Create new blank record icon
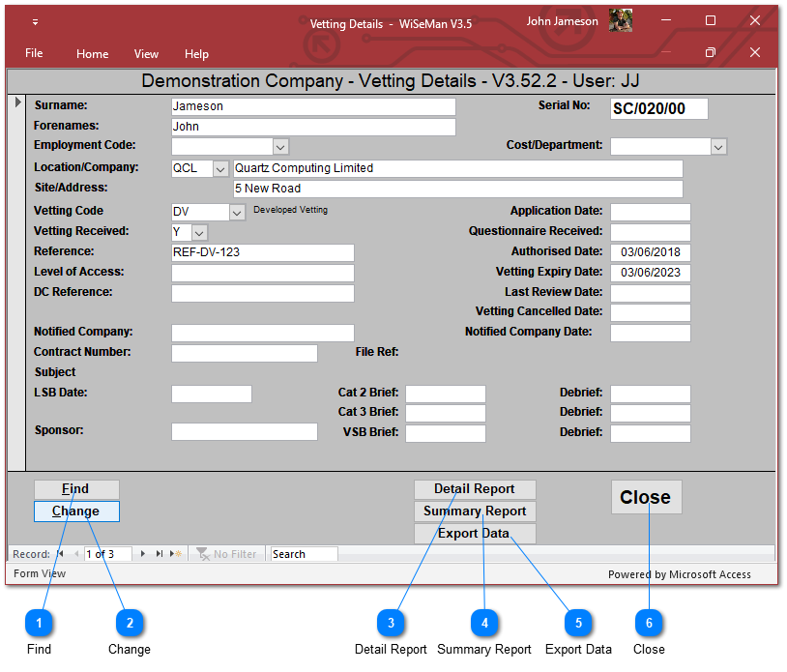The width and height of the screenshot is (787, 672). 175,554
